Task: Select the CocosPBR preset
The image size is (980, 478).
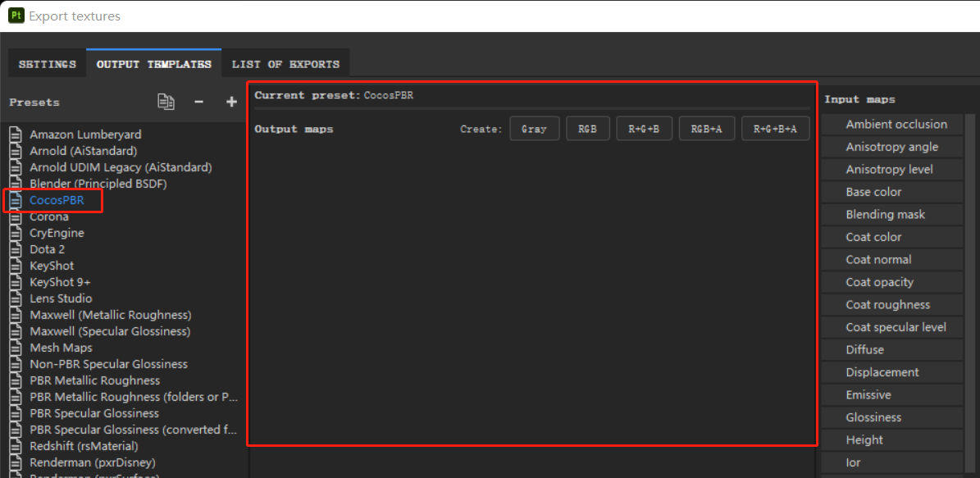Action: (57, 201)
